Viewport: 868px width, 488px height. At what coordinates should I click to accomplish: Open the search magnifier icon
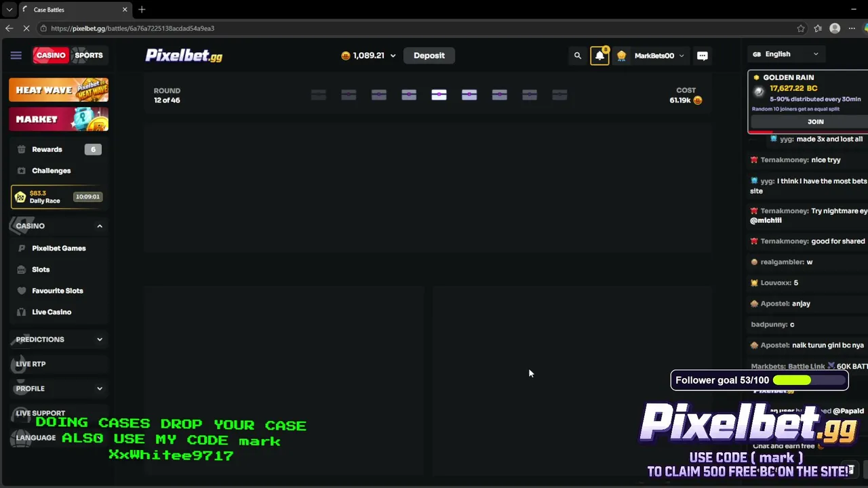point(578,56)
